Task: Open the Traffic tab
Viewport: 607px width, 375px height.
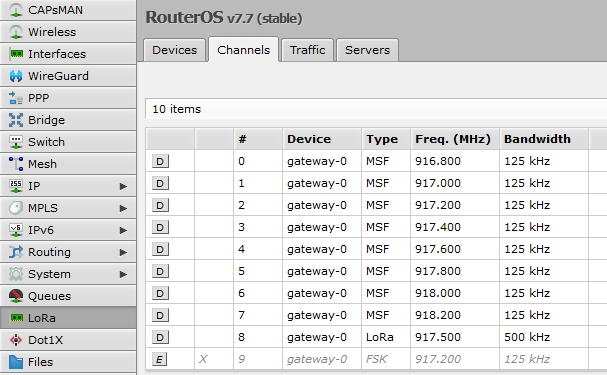Action: pos(307,50)
